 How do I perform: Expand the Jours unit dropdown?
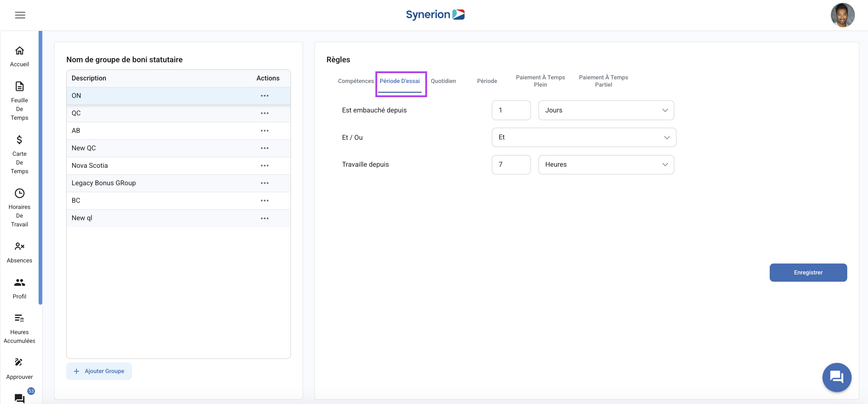point(606,110)
